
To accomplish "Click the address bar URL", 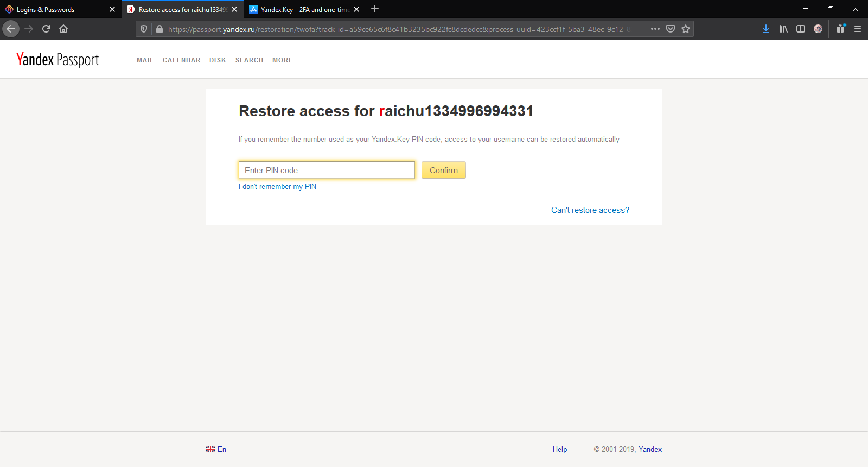I will click(399, 29).
